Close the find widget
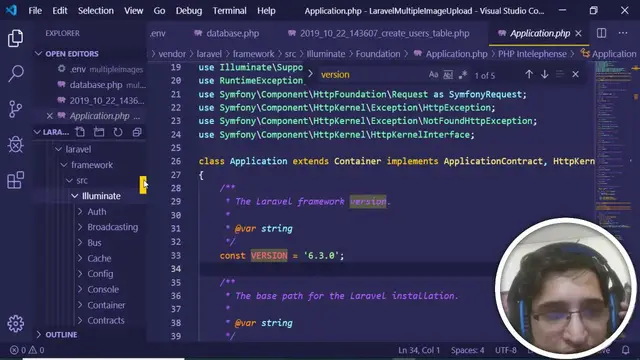The image size is (640, 360). (x=575, y=74)
